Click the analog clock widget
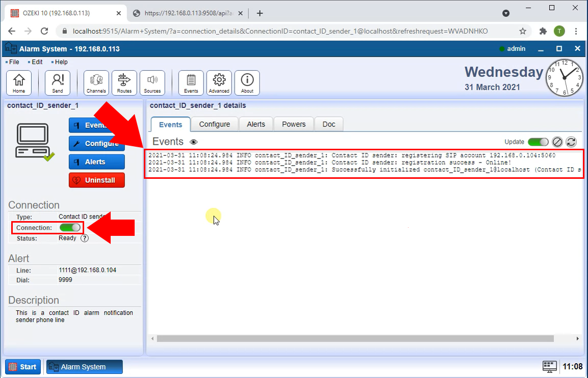Image resolution: width=588 pixels, height=378 pixels. click(564, 78)
